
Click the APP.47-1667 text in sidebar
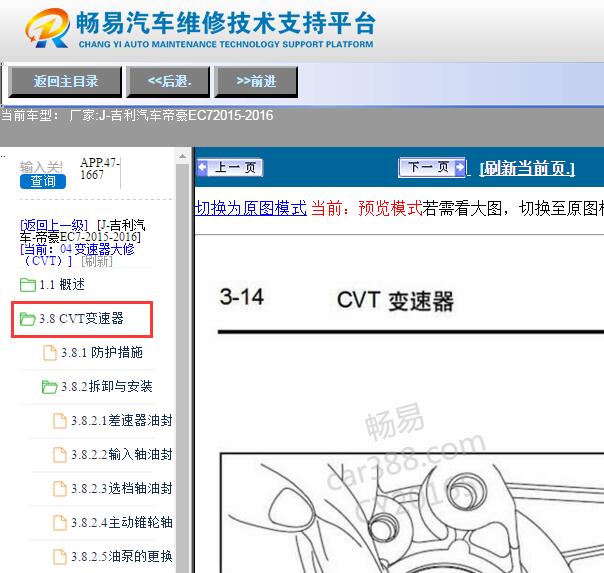coord(100,168)
